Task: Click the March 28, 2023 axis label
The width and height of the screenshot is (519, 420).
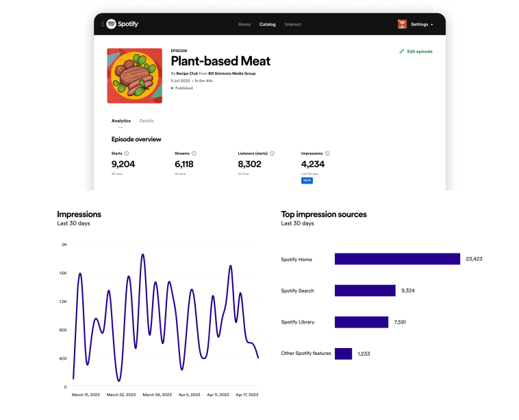Action: pos(157,395)
